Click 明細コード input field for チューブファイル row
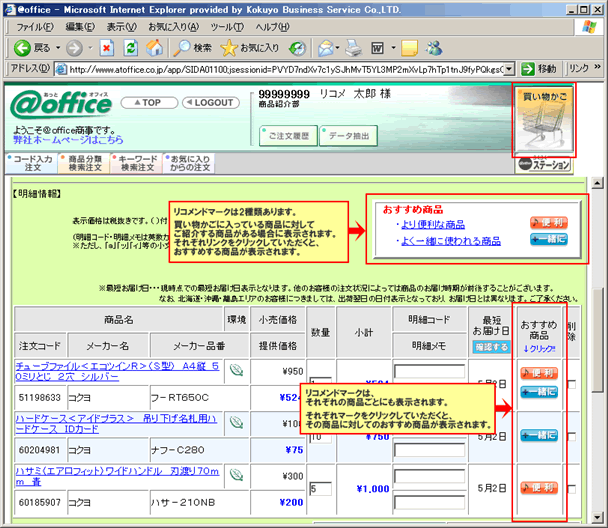Screen dimensions: 608x528 coord(429,371)
